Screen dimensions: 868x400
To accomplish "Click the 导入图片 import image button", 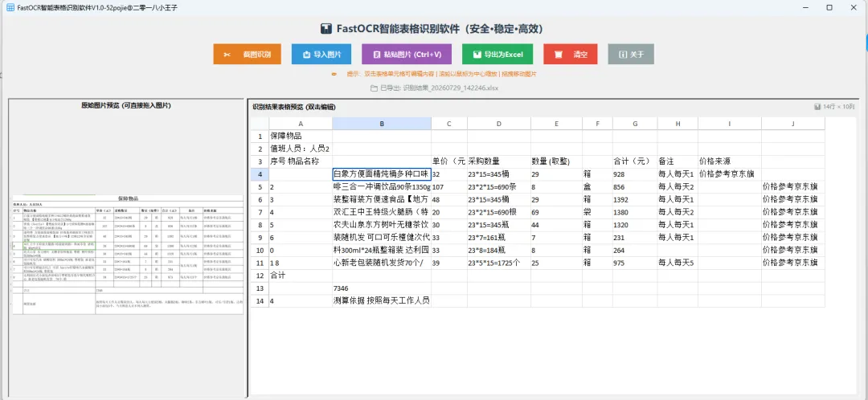I will (x=322, y=55).
